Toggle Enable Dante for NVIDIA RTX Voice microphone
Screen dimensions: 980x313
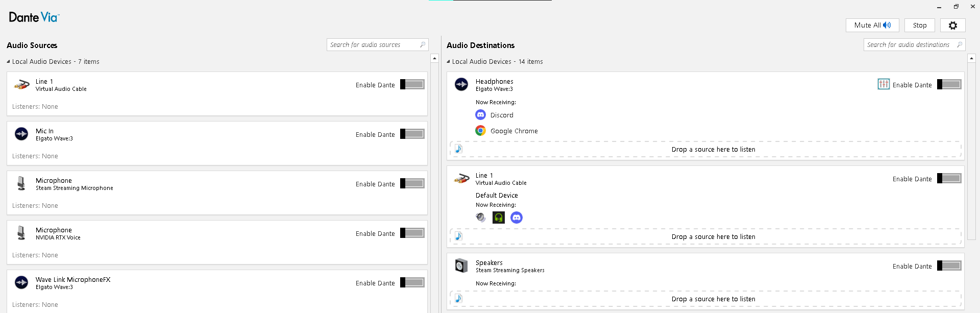[x=412, y=233]
